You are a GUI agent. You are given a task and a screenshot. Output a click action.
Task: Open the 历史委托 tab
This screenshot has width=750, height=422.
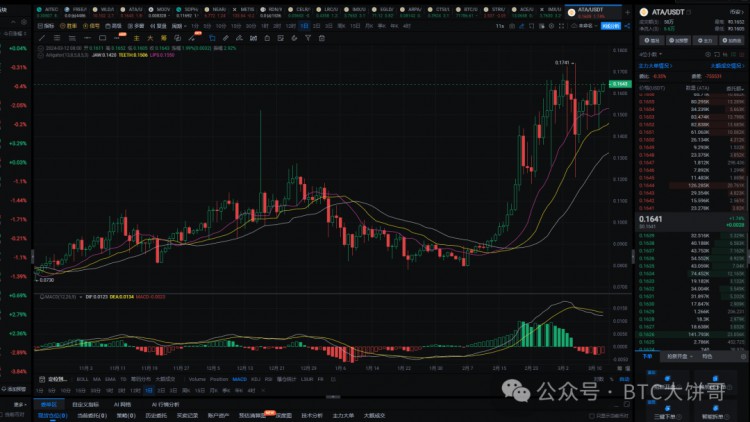[x=156, y=415]
